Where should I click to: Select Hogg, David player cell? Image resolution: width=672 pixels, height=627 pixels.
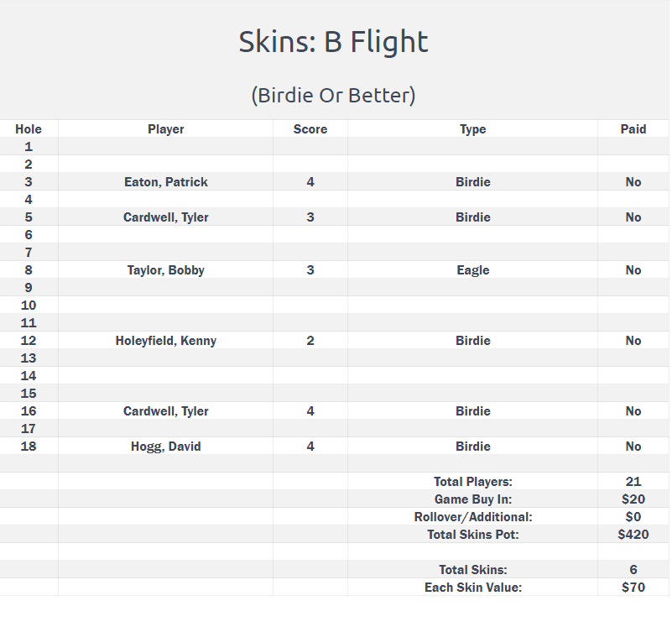point(165,447)
